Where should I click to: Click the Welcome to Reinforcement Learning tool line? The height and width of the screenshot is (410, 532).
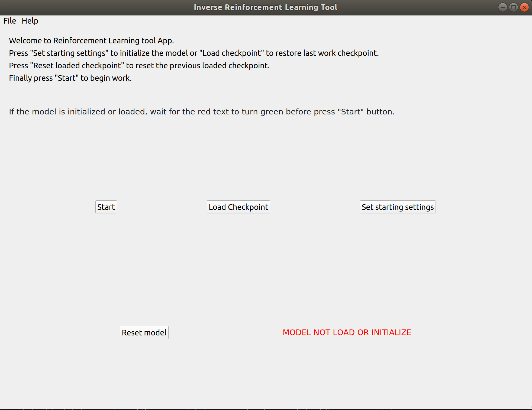[91, 41]
